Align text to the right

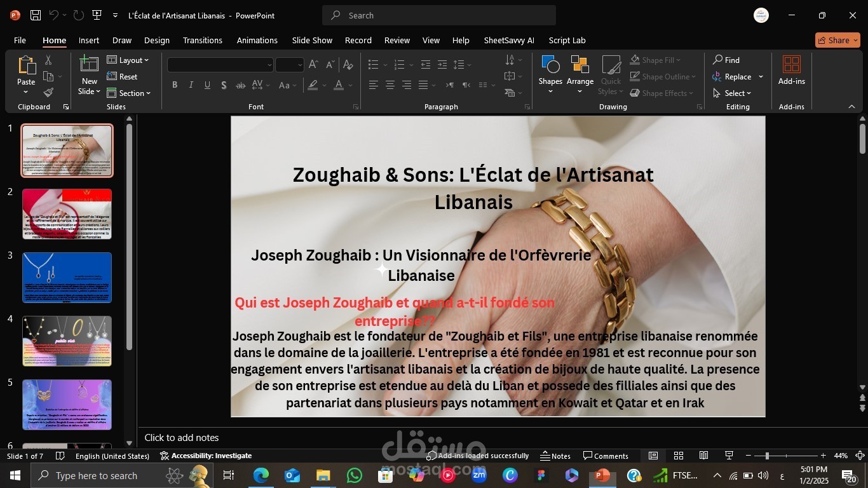click(x=407, y=85)
